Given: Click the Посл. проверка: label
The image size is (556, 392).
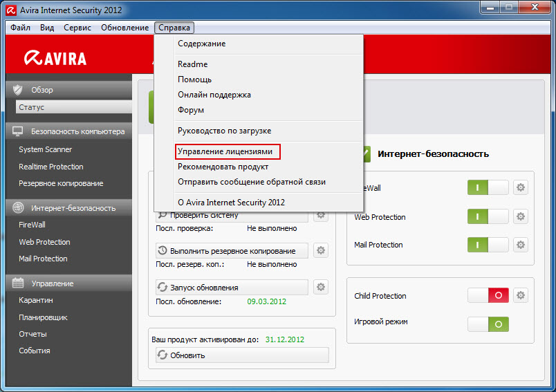Looking at the screenshot, I should coord(185,228).
